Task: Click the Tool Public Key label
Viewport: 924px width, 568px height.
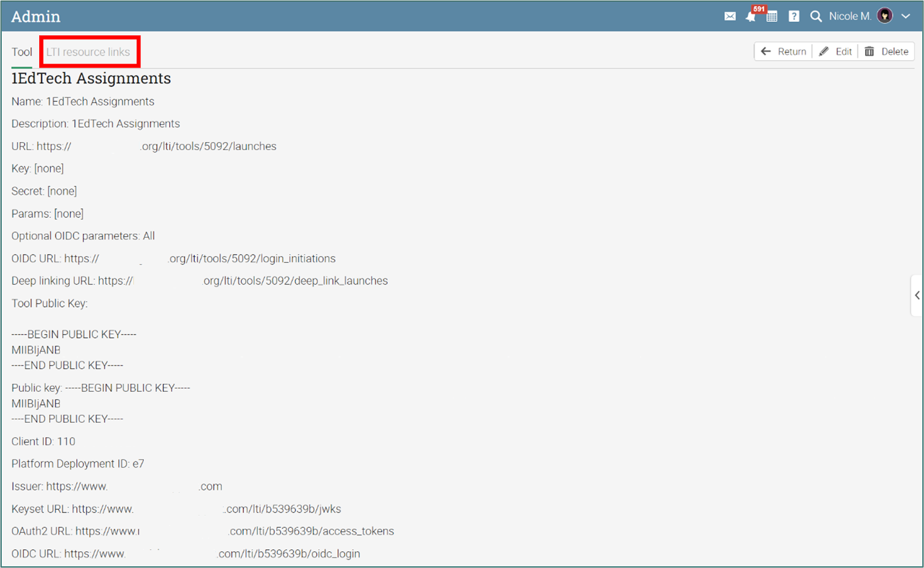Action: (50, 304)
